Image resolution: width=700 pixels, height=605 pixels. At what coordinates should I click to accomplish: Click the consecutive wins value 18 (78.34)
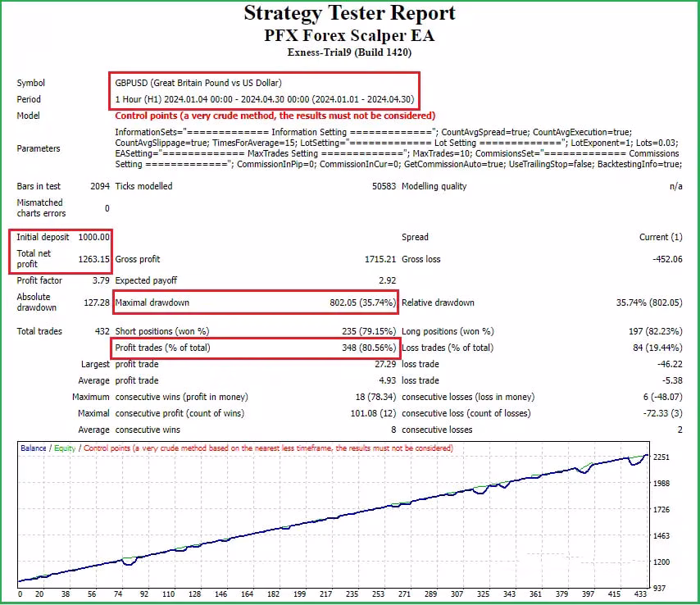click(375, 397)
